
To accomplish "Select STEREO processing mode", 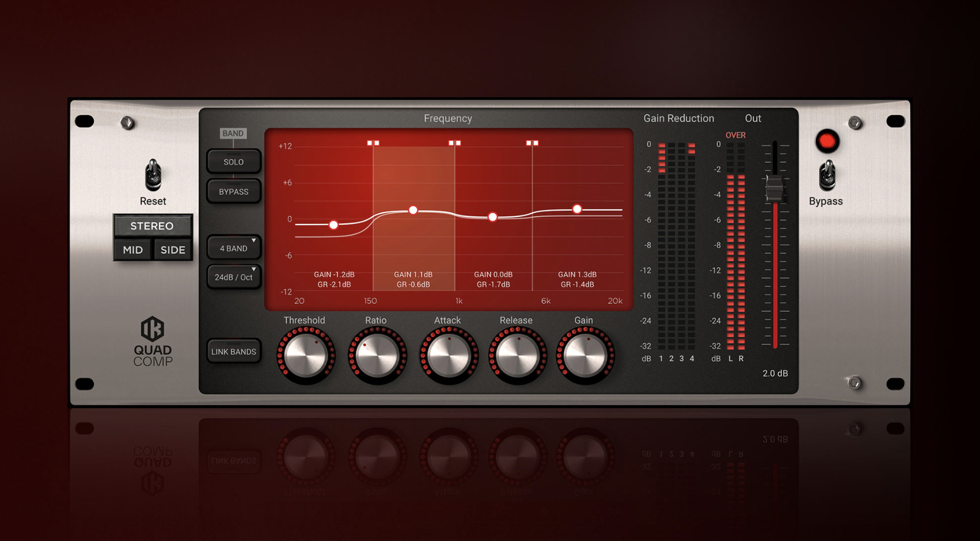I will 152,226.
